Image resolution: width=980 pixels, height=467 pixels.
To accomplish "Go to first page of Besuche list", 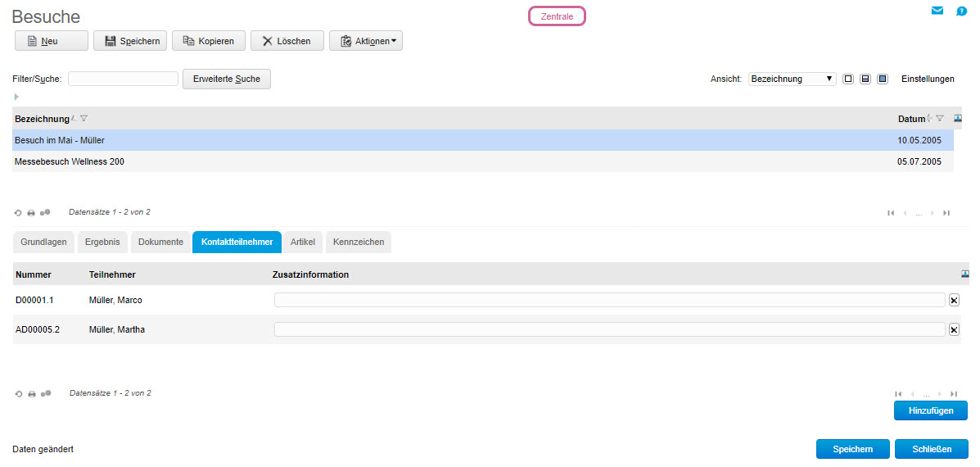I will point(891,213).
